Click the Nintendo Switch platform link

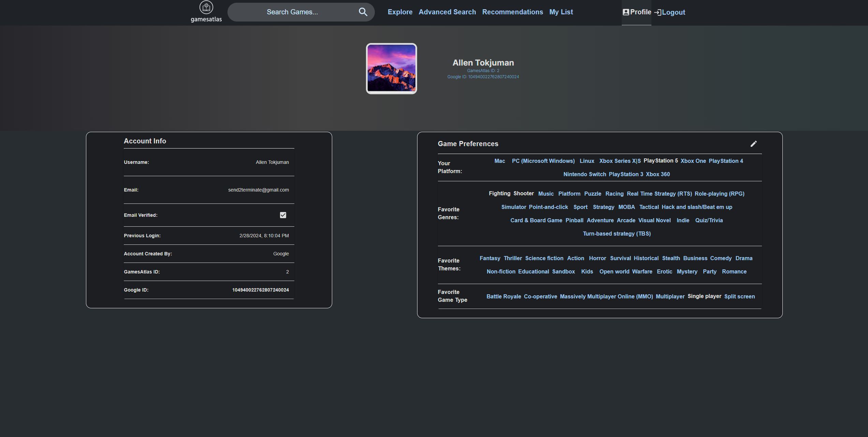coord(585,174)
